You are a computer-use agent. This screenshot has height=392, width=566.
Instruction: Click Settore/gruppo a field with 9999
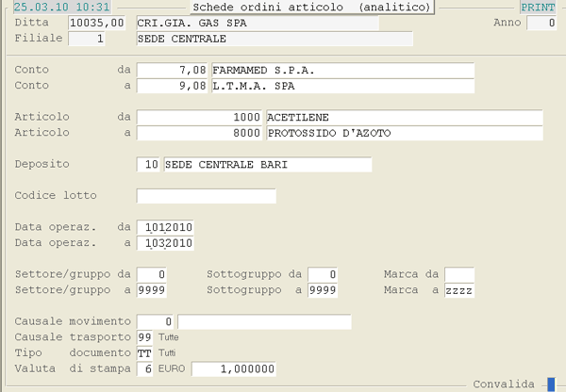pos(154,290)
